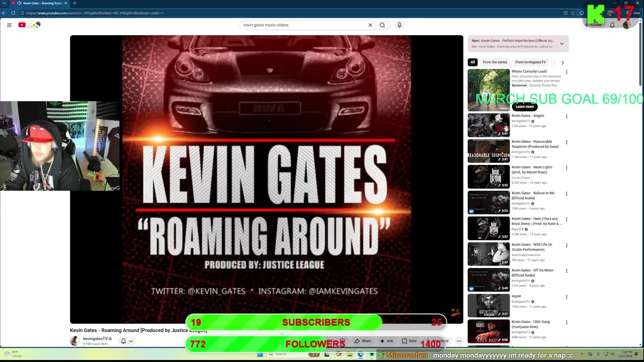
Task: Close the Kevin Gates browser tab
Action: (65, 3)
